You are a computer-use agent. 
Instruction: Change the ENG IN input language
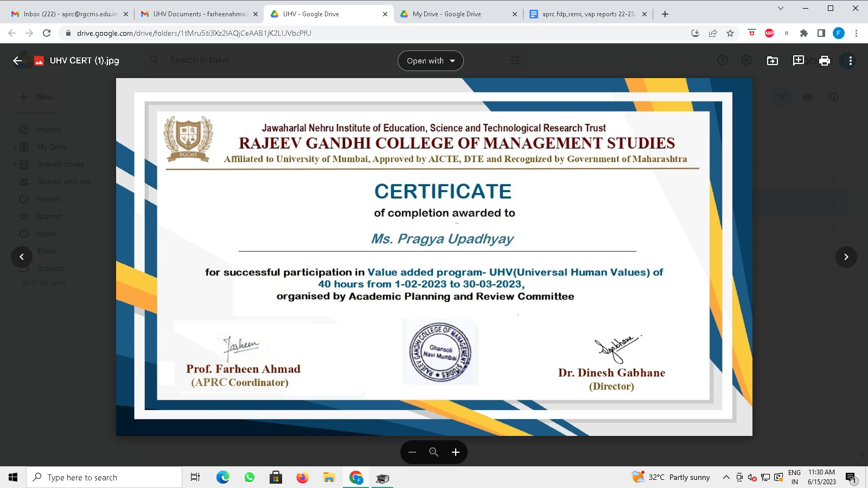794,477
